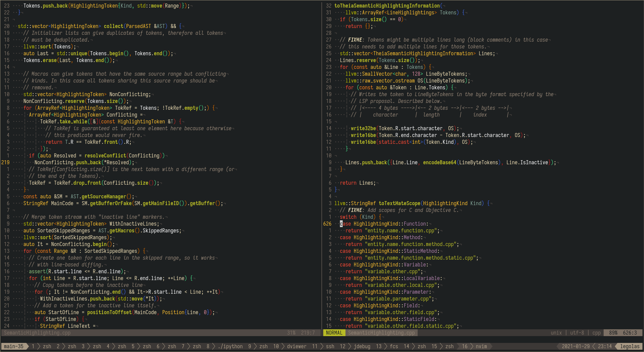This screenshot has height=352, width=644.
Task: Click llvm::sort(SortedSkippedRanges) line
Action: pos(68,237)
